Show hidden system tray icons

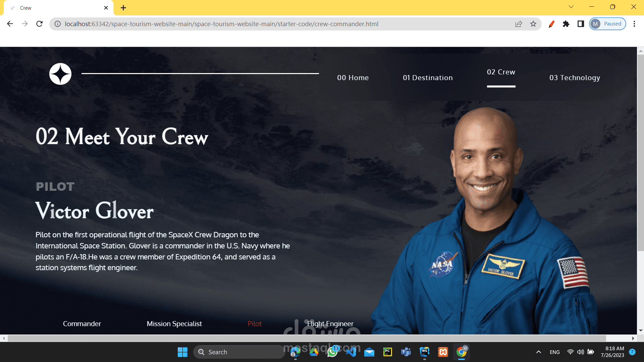pyautogui.click(x=538, y=352)
